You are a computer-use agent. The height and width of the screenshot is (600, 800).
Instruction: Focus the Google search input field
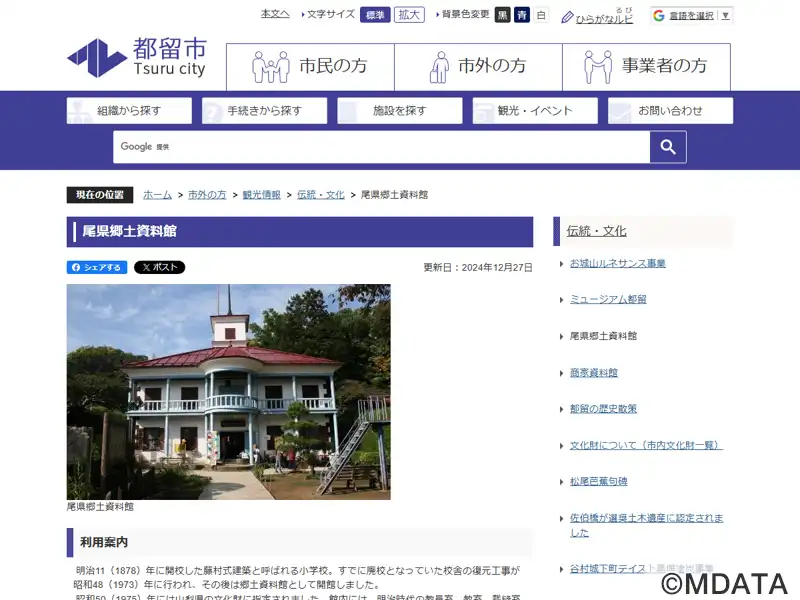pos(382,147)
